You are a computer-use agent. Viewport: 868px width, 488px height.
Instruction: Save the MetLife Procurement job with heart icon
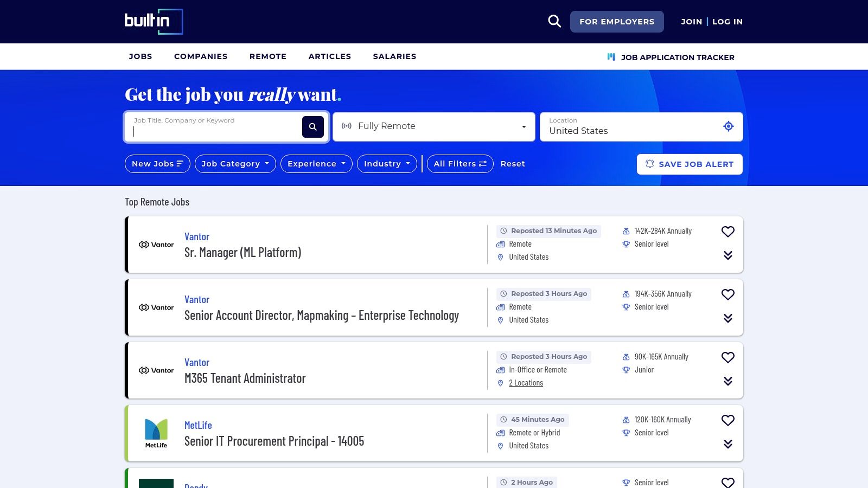(x=727, y=420)
